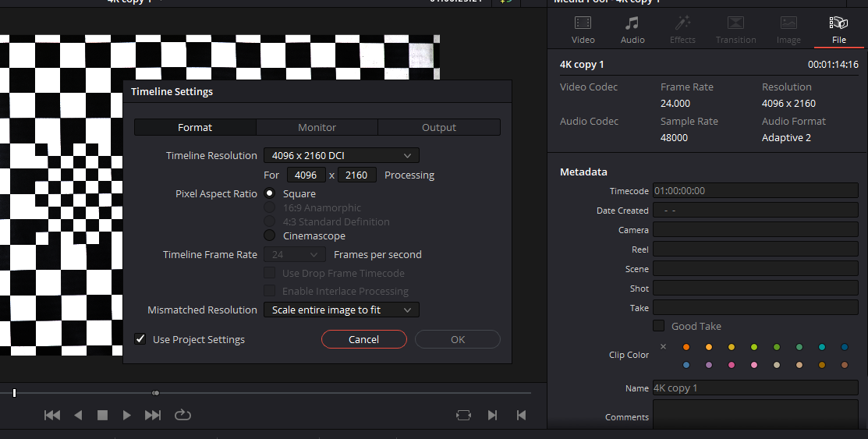Clear clip color with the X icon
The width and height of the screenshot is (868, 439).
click(663, 347)
